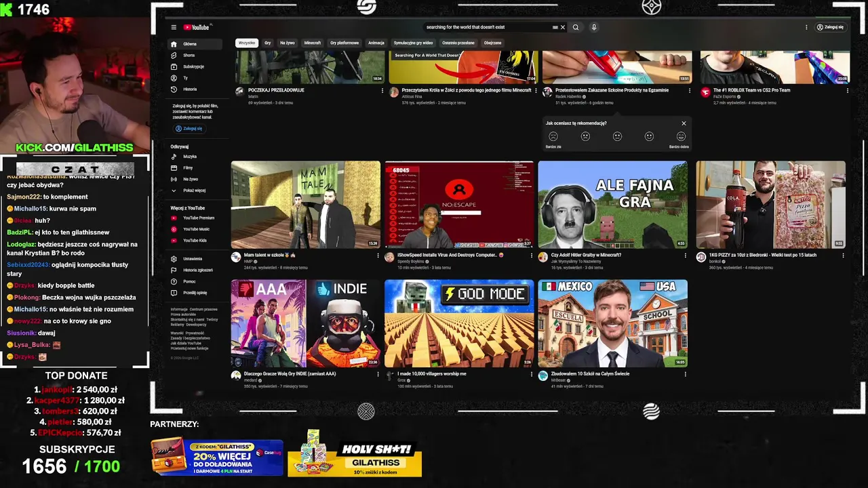Open Na żywo in the sidebar
868x488 pixels.
[x=196, y=179]
